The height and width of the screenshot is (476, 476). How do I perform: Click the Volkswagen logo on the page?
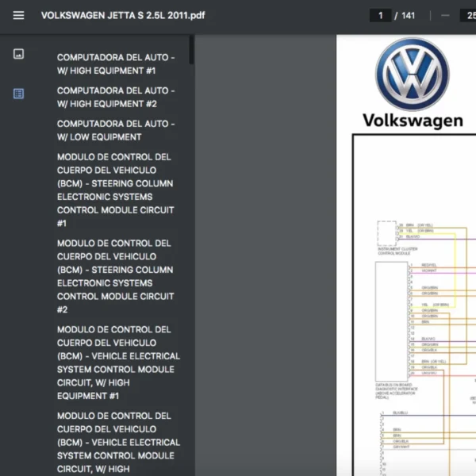pos(412,74)
